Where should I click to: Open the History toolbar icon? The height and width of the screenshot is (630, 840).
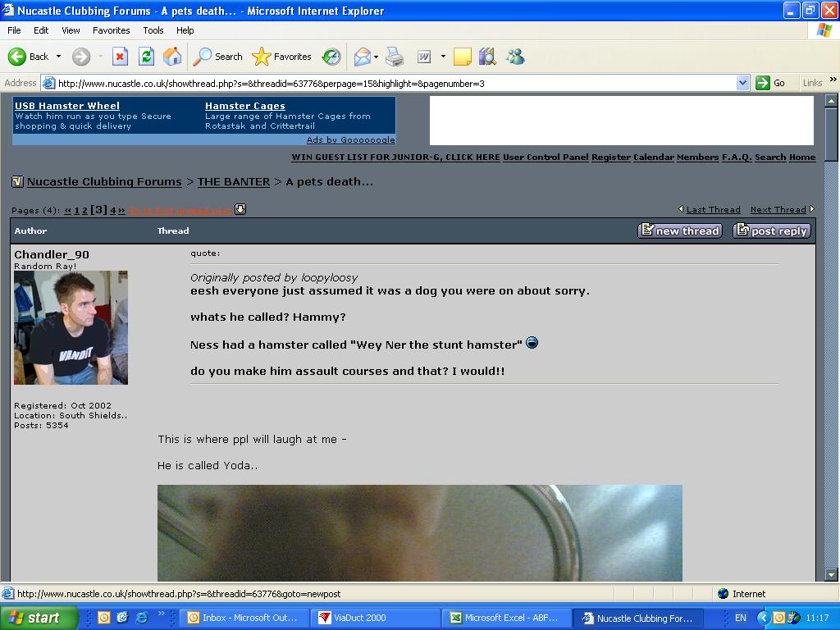click(x=331, y=57)
